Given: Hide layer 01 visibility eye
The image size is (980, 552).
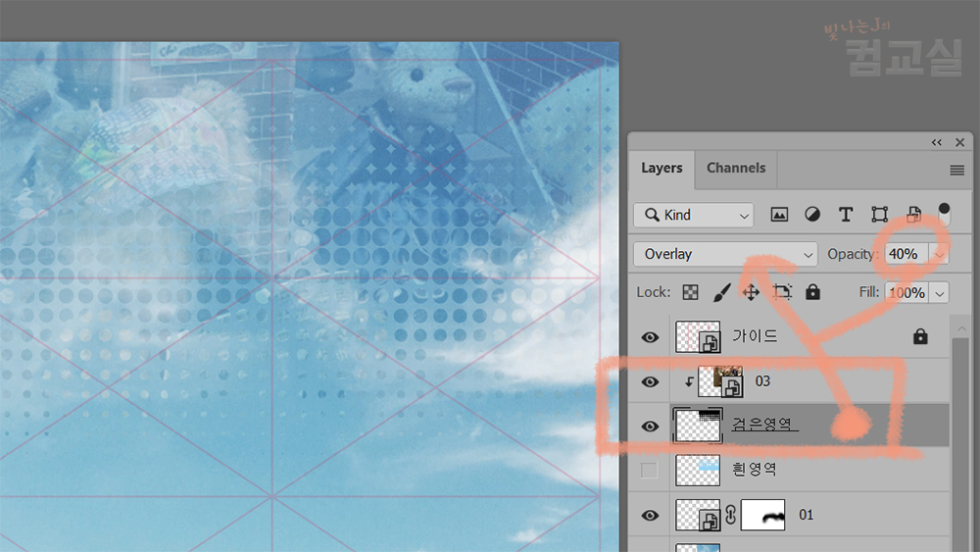Looking at the screenshot, I should 650,516.
